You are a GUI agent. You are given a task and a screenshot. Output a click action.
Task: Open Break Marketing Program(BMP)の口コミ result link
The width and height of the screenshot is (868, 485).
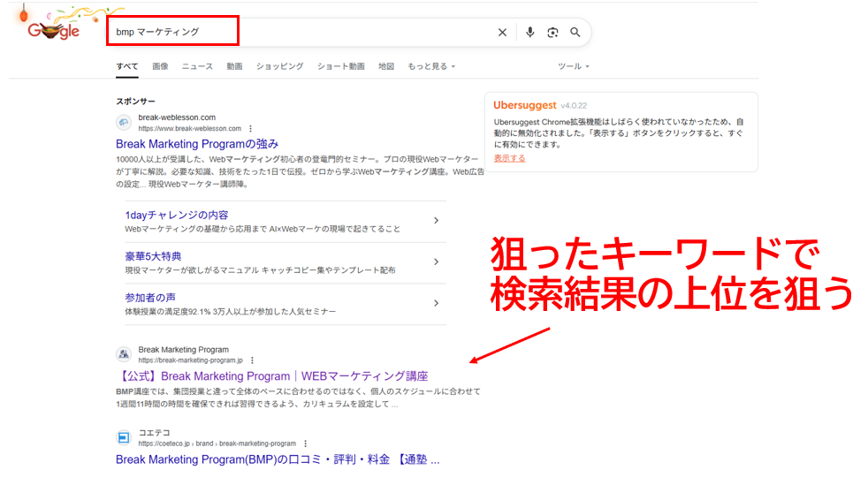point(278,459)
